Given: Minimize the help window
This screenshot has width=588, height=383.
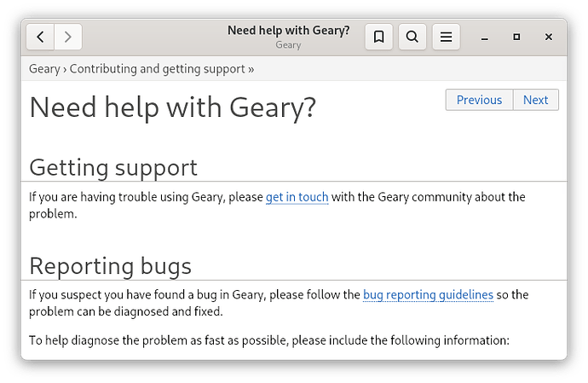Looking at the screenshot, I should 485,38.
